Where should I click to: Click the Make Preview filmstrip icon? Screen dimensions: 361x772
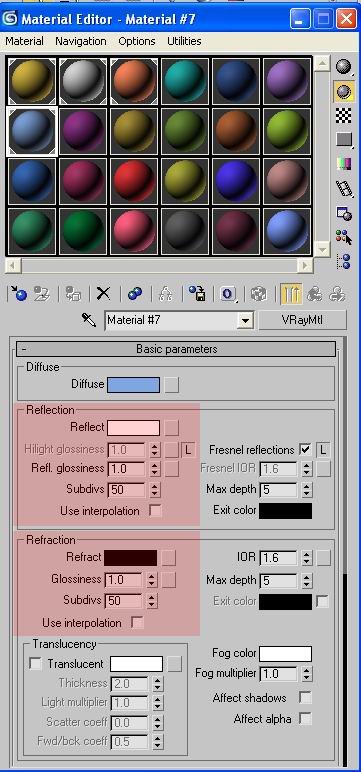[x=344, y=188]
